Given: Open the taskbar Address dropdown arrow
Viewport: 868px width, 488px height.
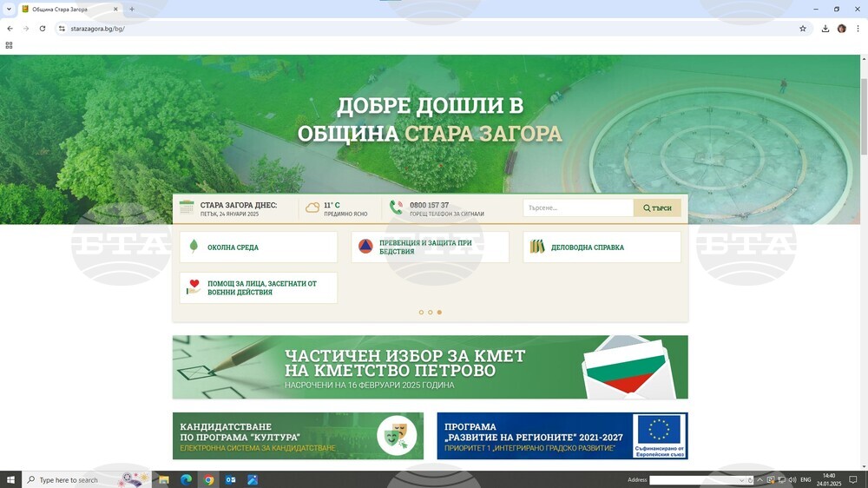Looking at the screenshot, I should tap(741, 480).
